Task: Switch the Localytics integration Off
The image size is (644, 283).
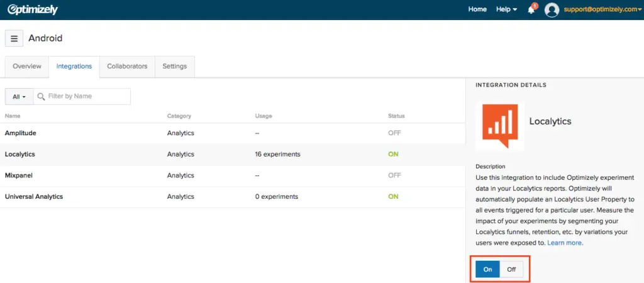Action: pos(511,269)
